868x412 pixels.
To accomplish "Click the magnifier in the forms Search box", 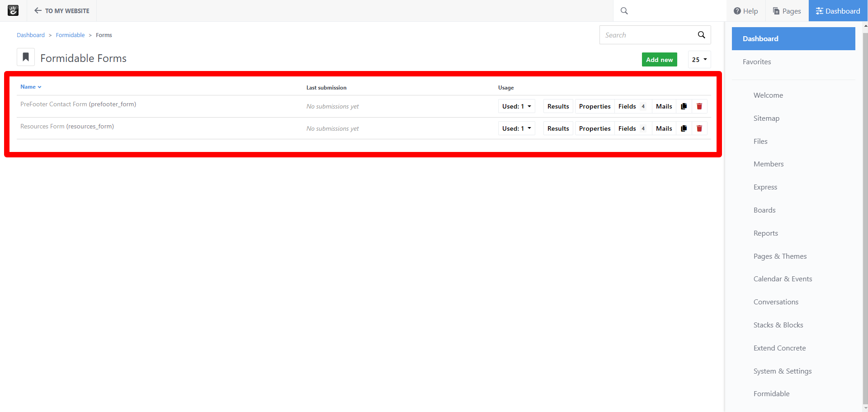I will [701, 35].
